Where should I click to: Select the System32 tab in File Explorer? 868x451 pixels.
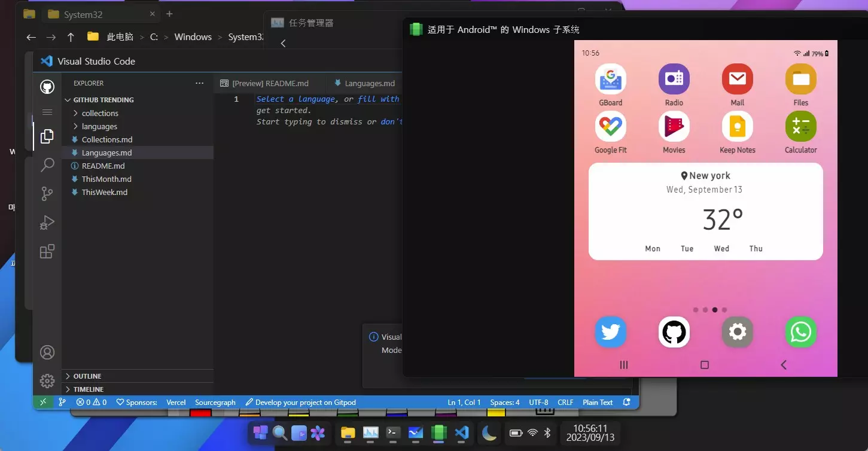100,14
